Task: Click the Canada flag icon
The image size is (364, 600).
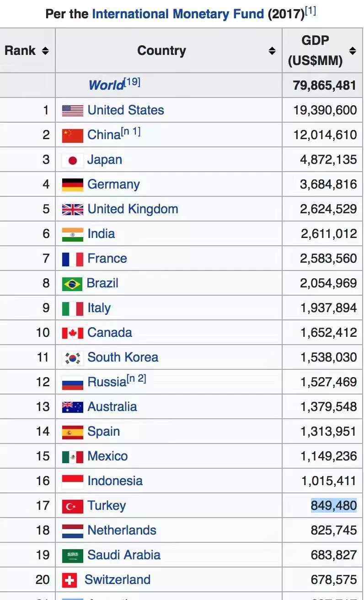Action: pos(73,333)
